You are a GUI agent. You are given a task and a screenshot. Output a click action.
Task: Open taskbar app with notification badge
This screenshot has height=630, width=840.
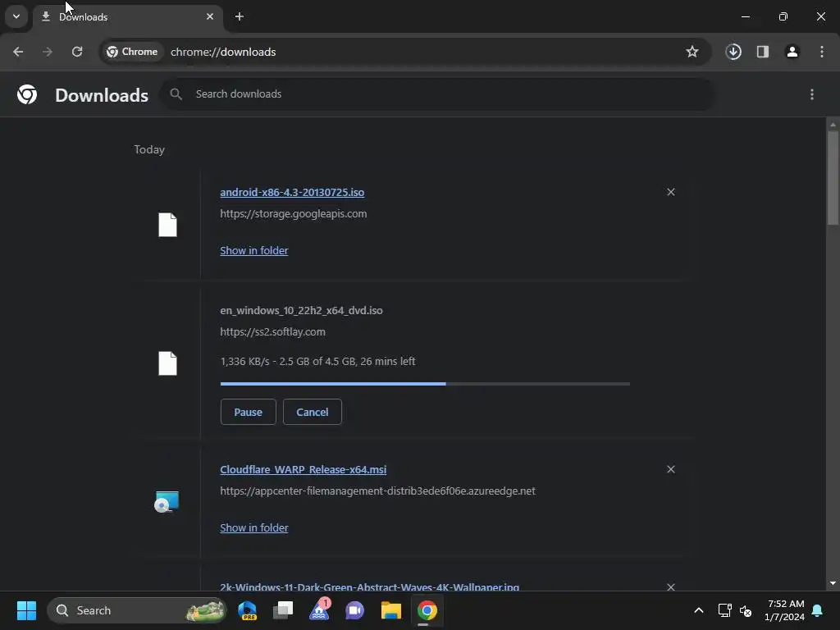[320, 610]
